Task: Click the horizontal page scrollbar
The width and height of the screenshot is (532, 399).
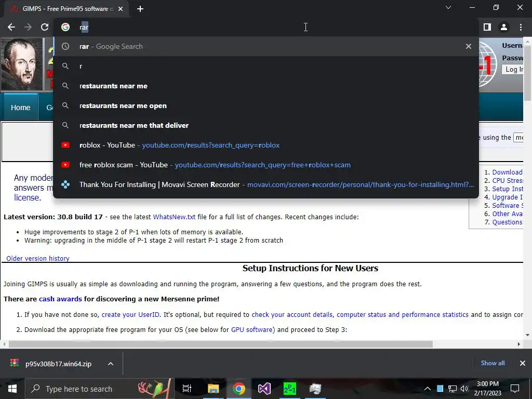Action: [220, 344]
